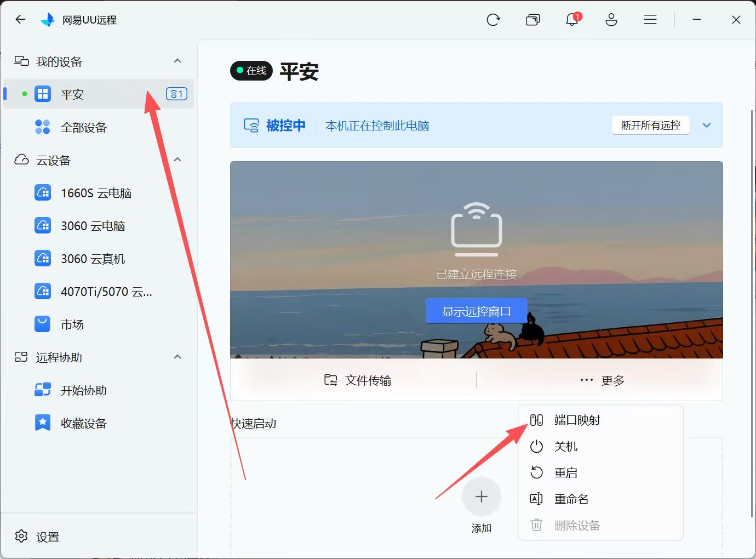
Task: Open notifications bell with red badge
Action: [x=572, y=20]
